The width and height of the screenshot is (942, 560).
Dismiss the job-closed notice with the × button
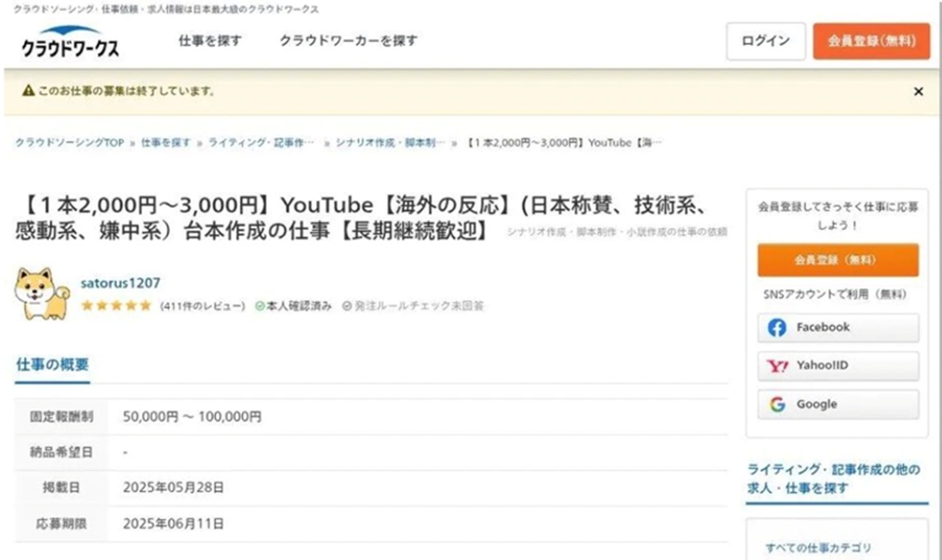point(919,92)
